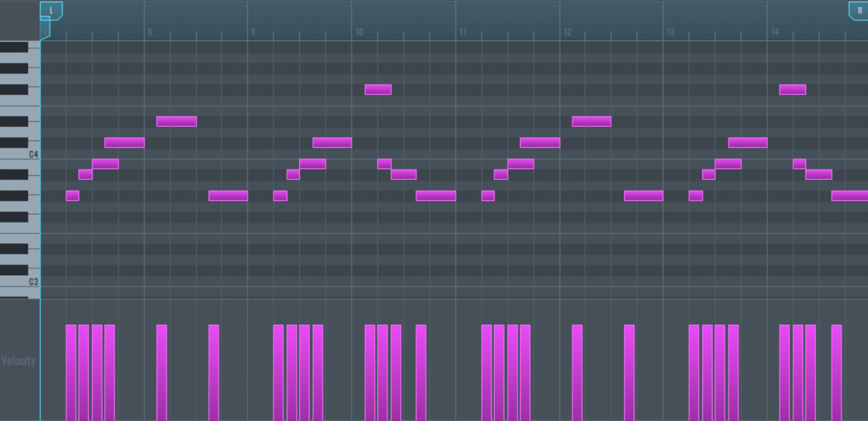The image size is (868, 421).
Task: Click the A#3 black piano key
Action: point(14,175)
